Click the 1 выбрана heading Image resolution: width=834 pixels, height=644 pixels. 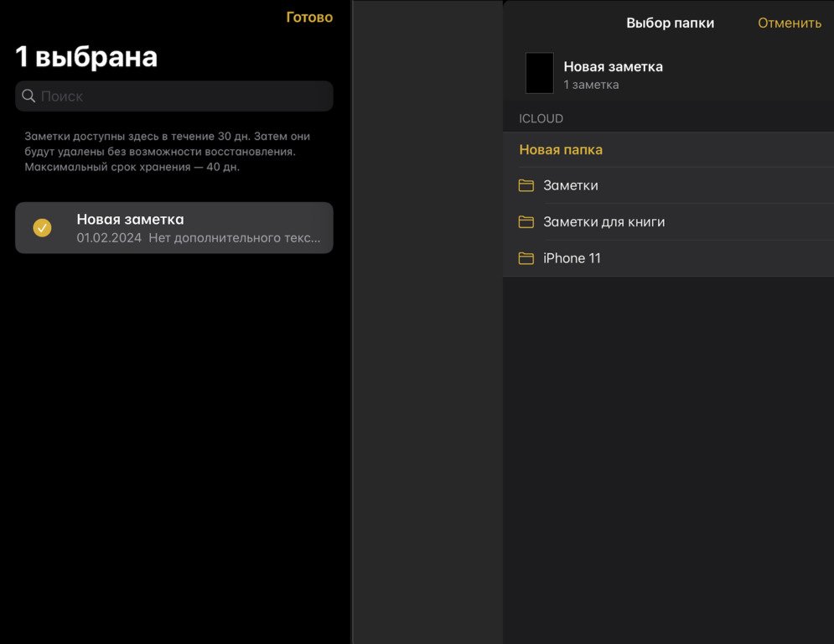[86, 56]
